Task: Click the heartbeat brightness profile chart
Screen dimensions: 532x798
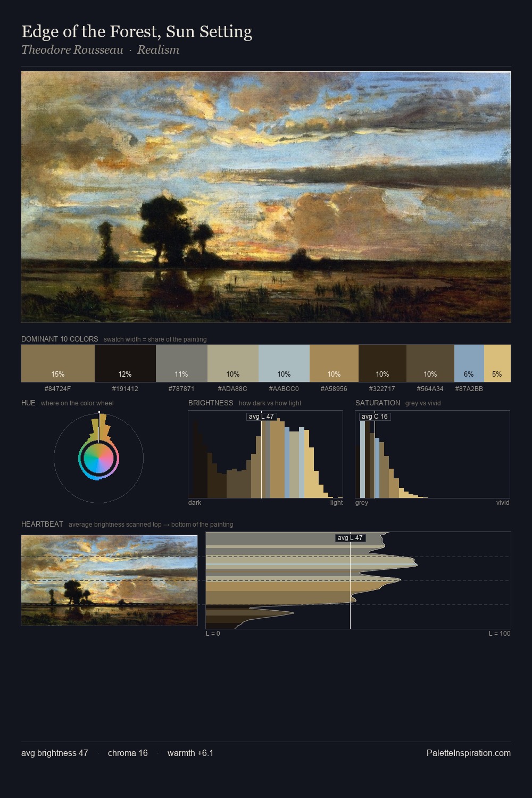Action: click(358, 580)
